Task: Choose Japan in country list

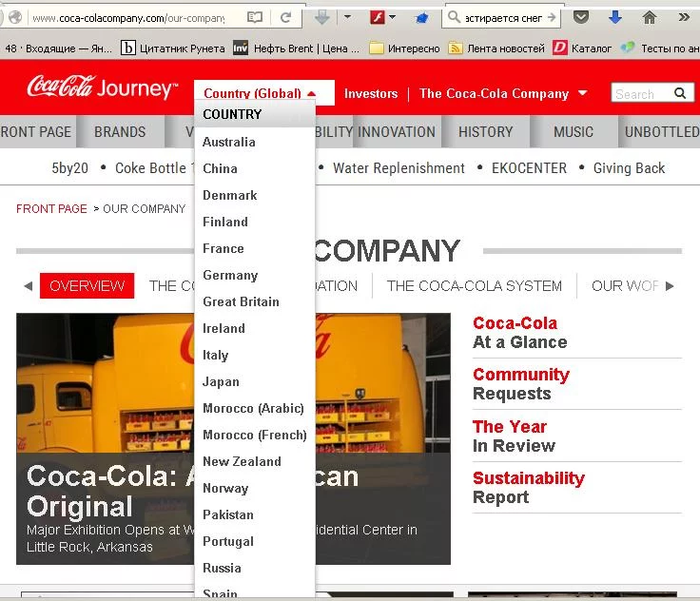Action: (221, 381)
